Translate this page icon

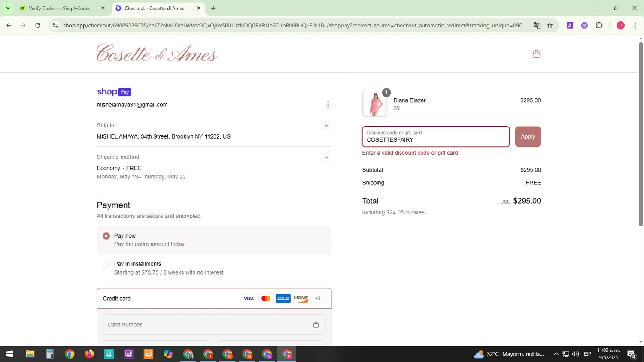point(537,25)
